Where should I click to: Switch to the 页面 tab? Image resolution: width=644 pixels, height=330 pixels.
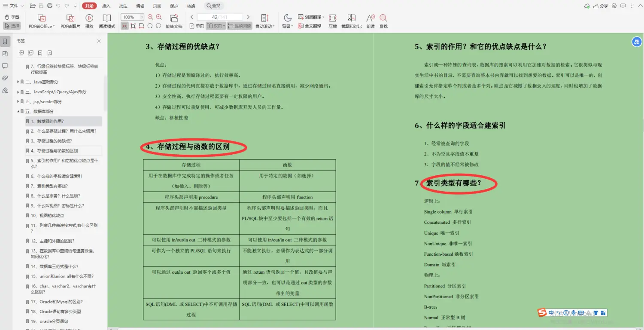click(157, 6)
